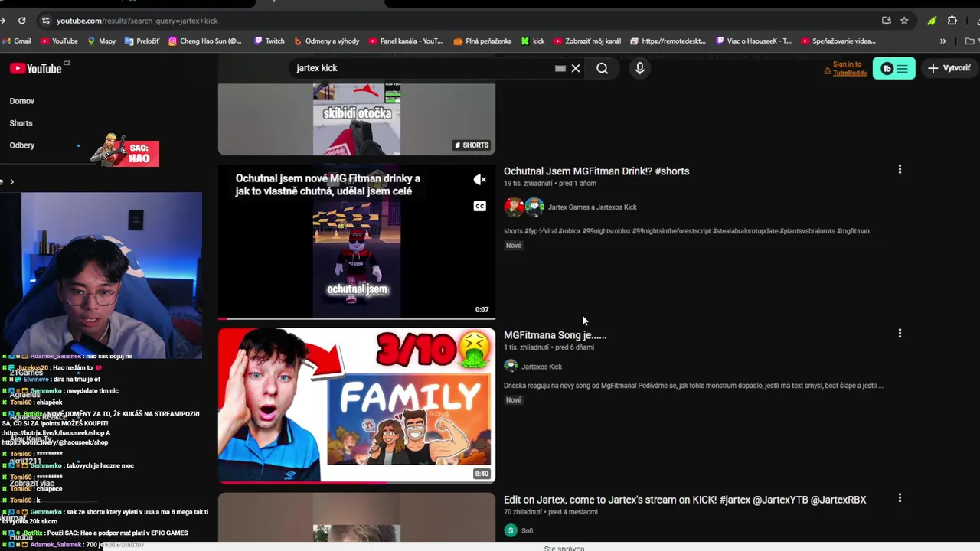The image size is (980, 551).
Task: Open the Mapy bookmark
Action: point(102,41)
